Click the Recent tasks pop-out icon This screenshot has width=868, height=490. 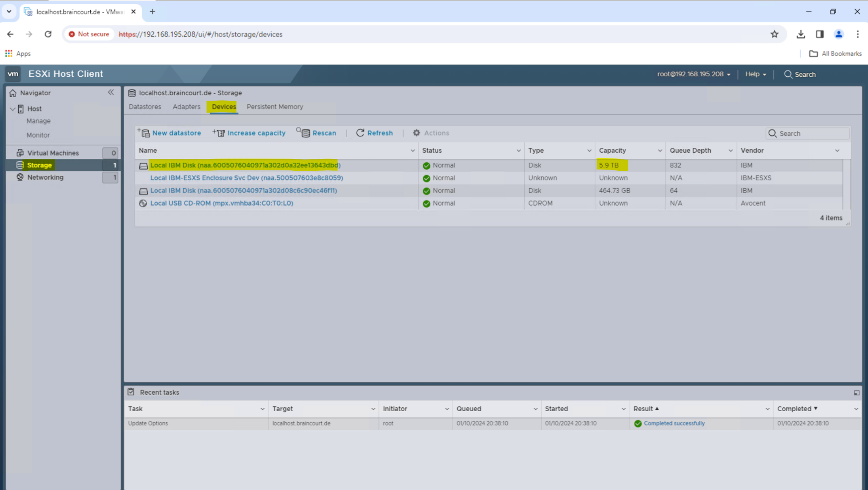point(857,393)
